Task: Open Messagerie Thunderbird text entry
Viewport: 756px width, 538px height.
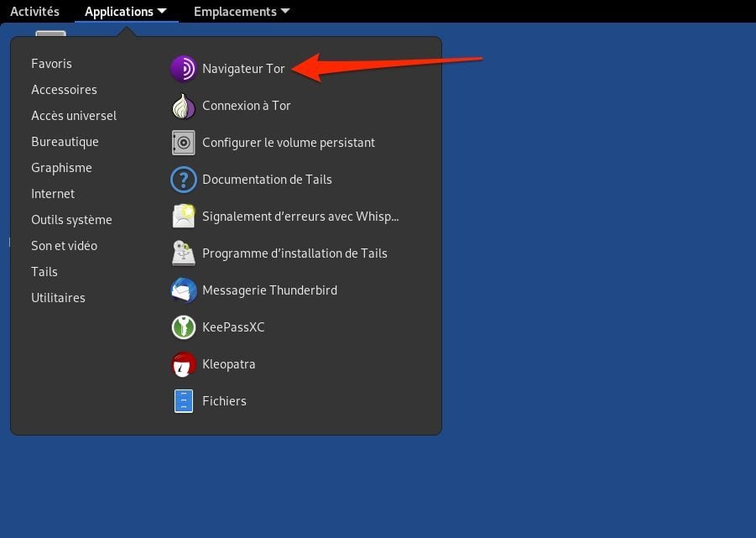Action: (269, 290)
